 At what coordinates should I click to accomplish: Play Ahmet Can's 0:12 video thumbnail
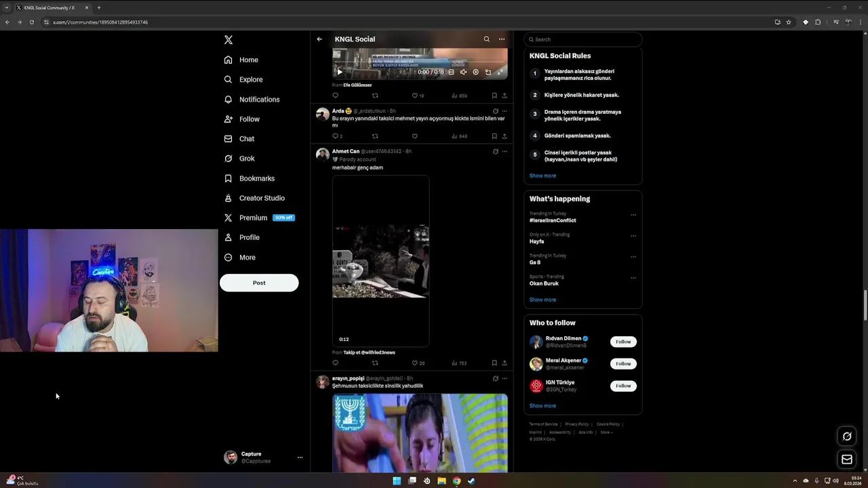click(x=380, y=261)
